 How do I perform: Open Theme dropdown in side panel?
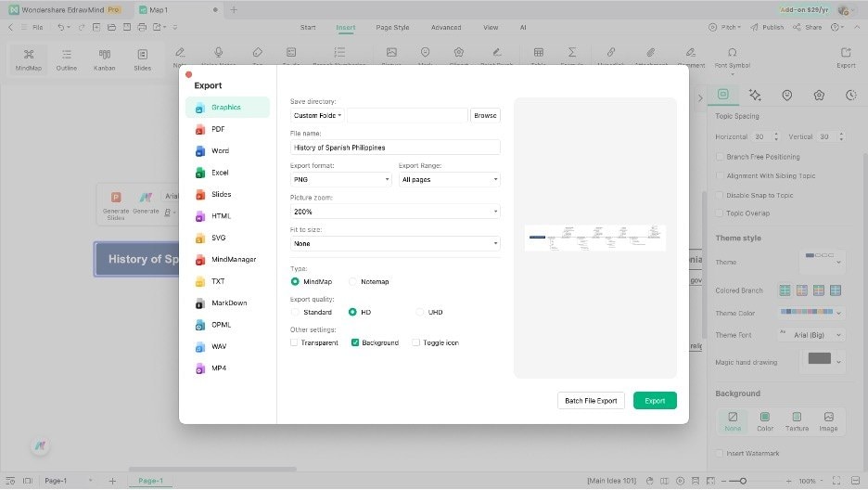click(822, 262)
